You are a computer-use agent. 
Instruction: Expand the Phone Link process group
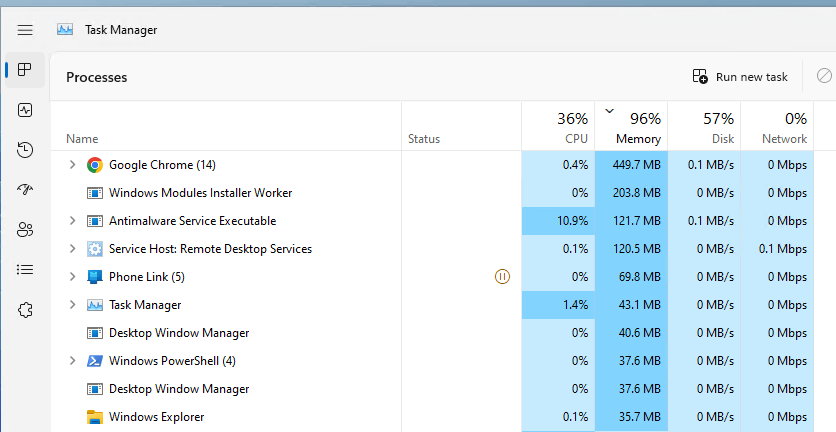pyautogui.click(x=71, y=277)
